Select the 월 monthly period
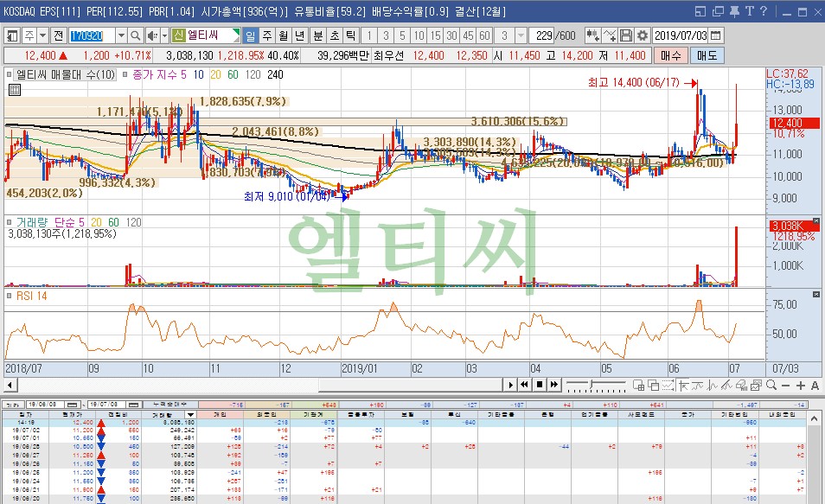825x504 pixels. pyautogui.click(x=284, y=35)
